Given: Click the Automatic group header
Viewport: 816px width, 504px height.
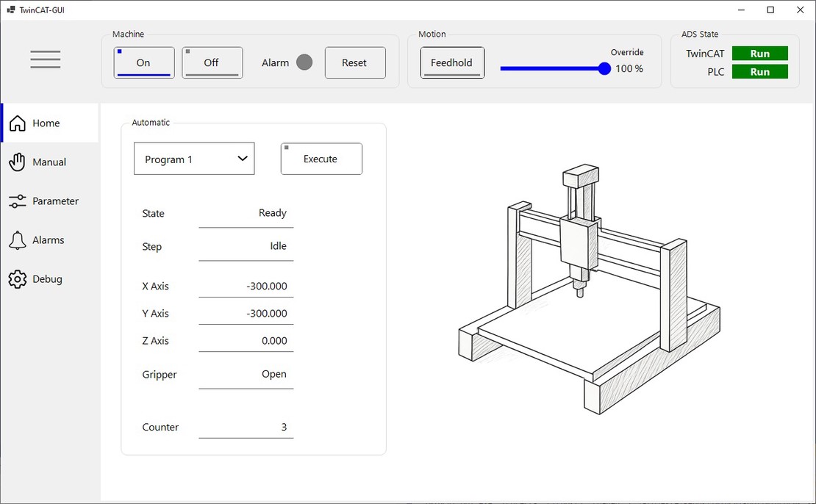Looking at the screenshot, I should [x=151, y=122].
